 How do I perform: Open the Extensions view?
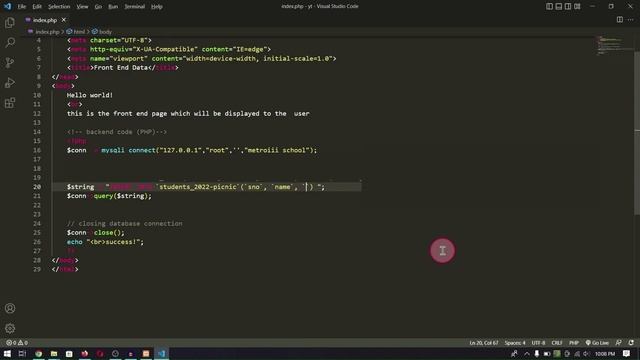pos(10,102)
